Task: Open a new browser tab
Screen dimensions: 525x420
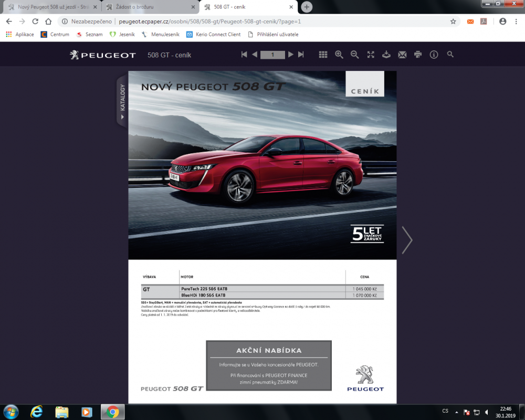Action: (x=307, y=7)
